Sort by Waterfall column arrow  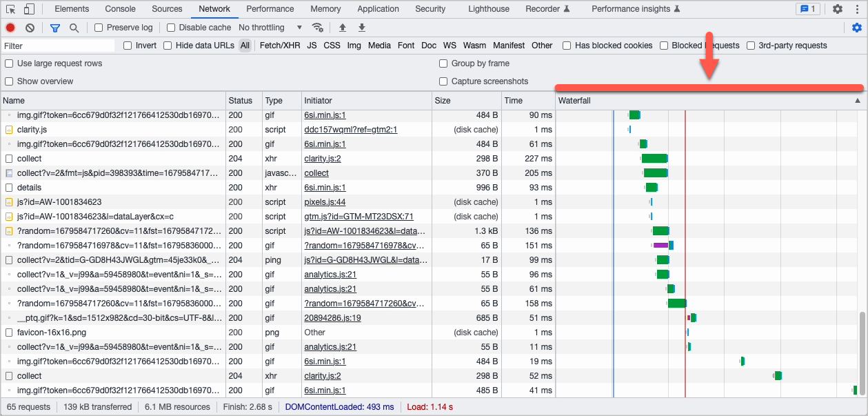point(858,101)
